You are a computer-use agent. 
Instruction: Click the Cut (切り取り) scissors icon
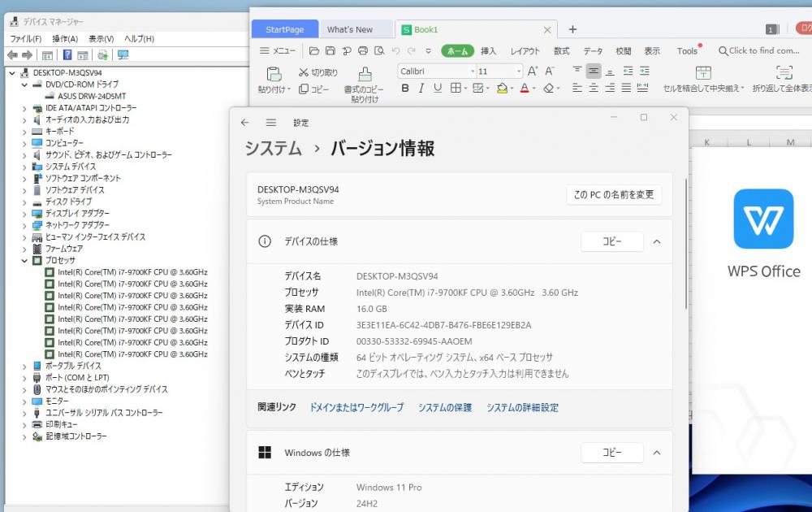(304, 72)
